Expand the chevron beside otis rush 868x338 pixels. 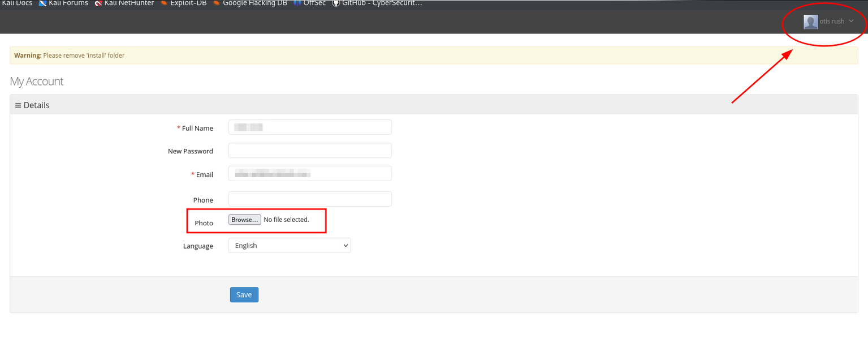(851, 22)
